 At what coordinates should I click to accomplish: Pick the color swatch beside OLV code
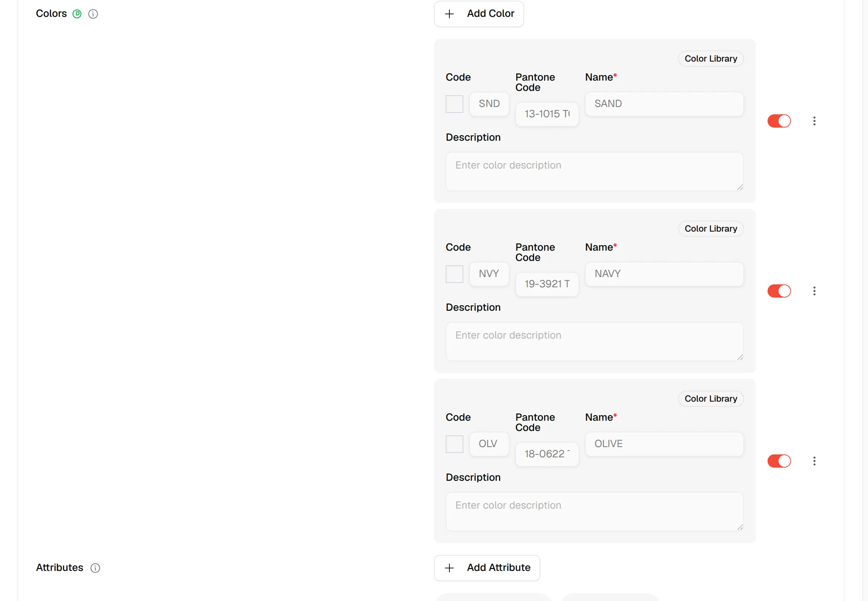point(455,444)
